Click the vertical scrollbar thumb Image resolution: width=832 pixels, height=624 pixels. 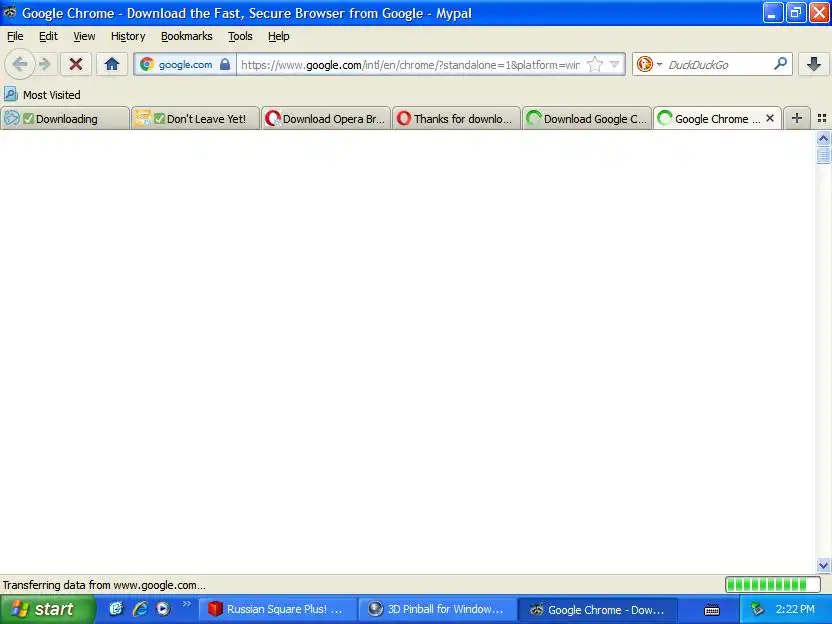824,155
